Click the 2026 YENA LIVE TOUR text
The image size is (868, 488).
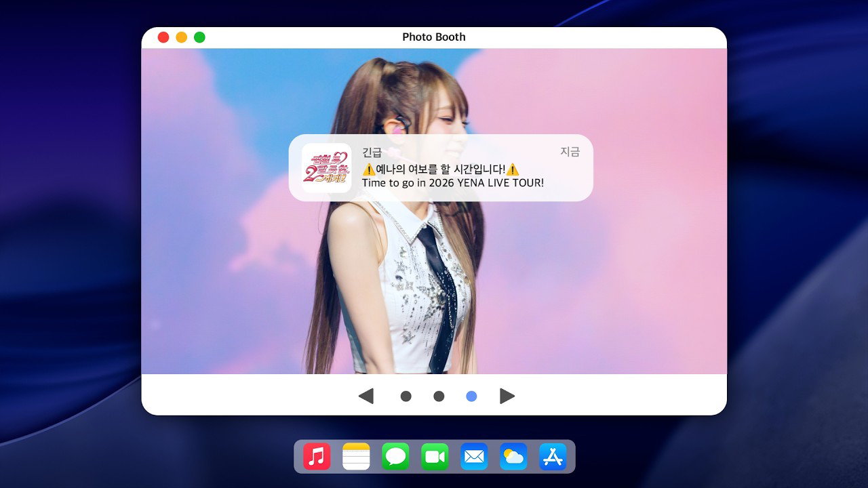pos(453,183)
